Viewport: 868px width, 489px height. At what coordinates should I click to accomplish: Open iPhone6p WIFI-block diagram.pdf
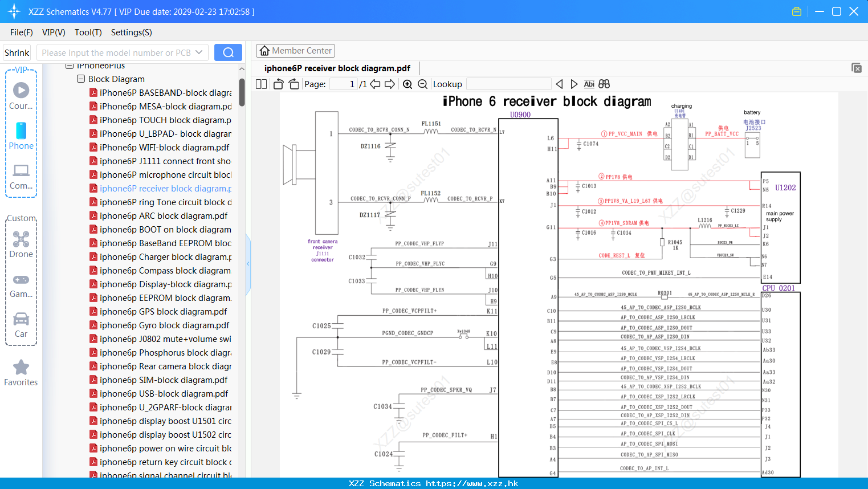(160, 147)
